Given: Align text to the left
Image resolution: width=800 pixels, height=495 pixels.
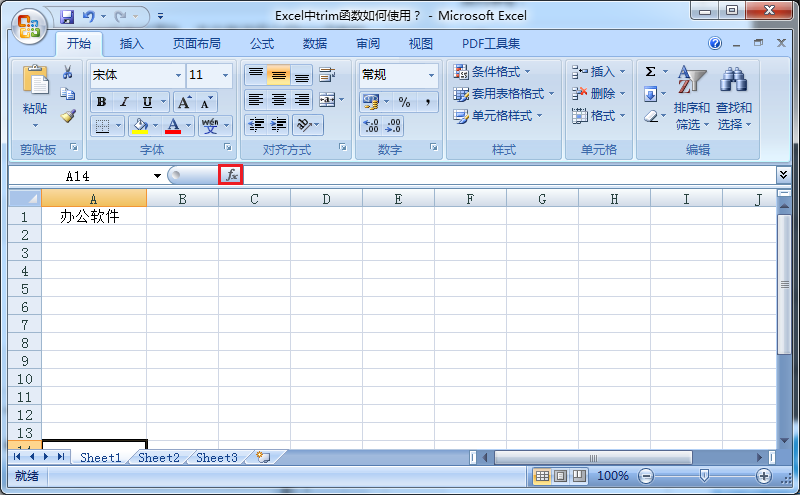Looking at the screenshot, I should pyautogui.click(x=256, y=100).
